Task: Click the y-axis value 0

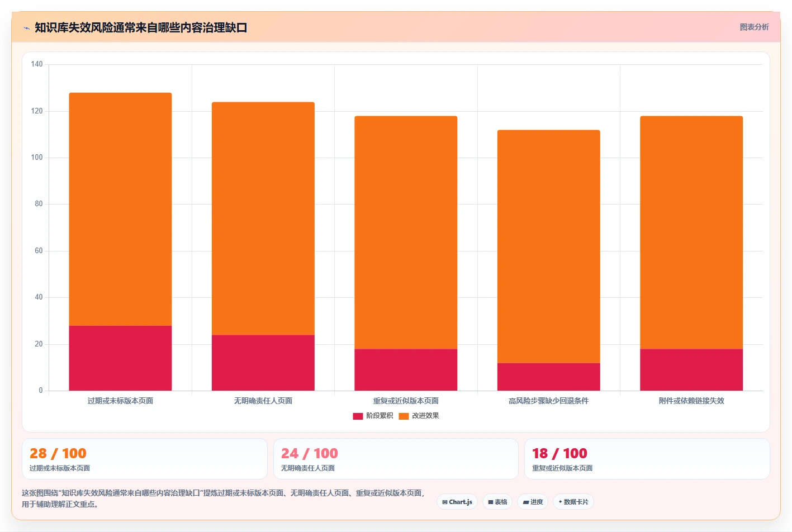Action: pos(41,391)
